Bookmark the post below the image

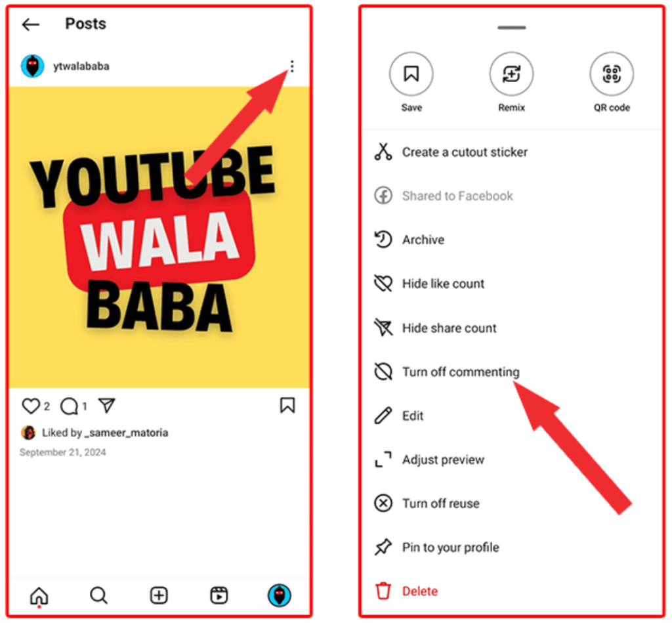(x=287, y=405)
